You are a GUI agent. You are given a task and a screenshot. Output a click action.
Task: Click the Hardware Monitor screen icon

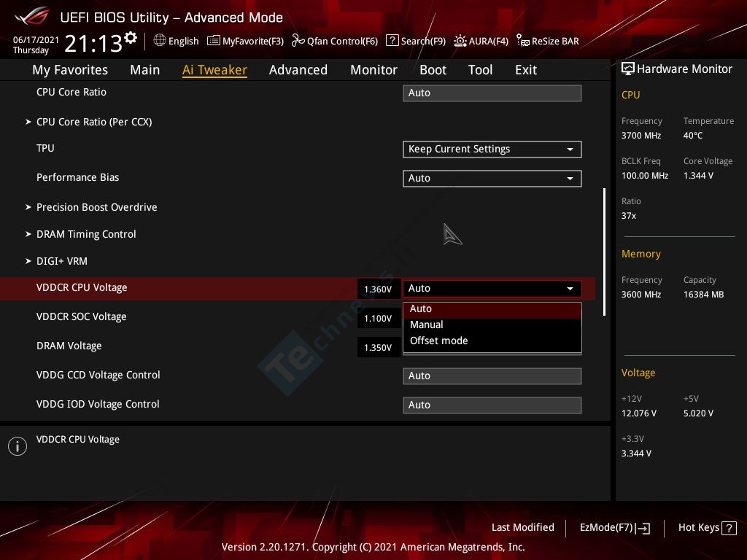(628, 69)
